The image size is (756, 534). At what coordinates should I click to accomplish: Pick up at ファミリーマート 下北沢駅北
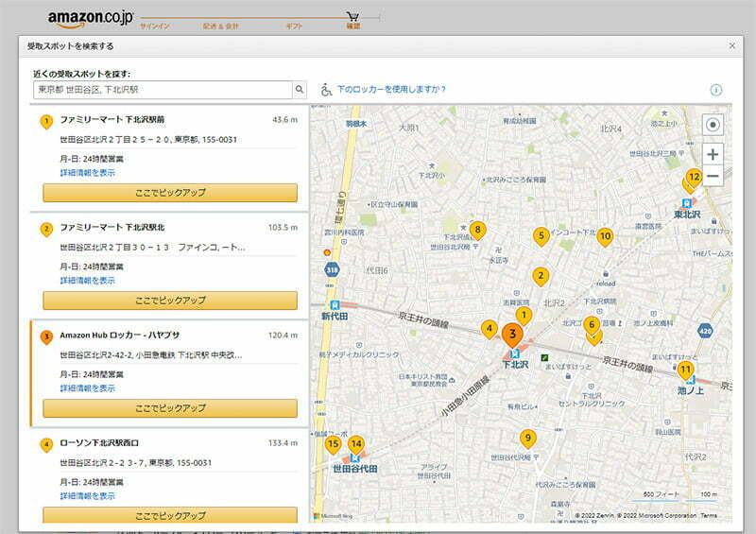pyautogui.click(x=170, y=300)
